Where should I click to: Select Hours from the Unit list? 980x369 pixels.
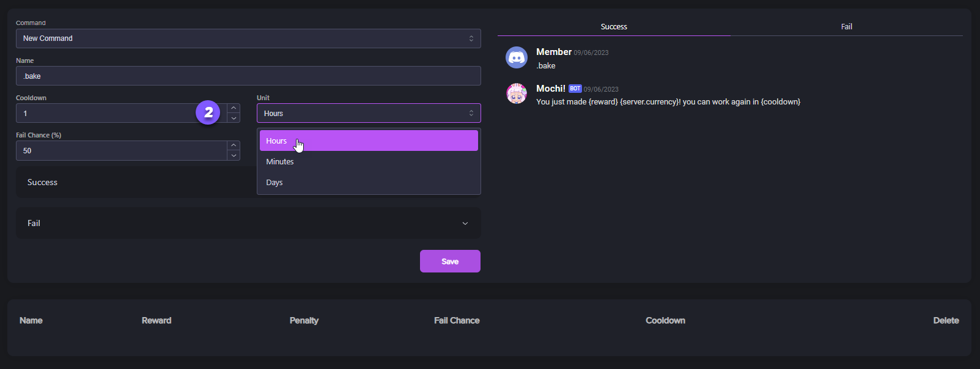[368, 141]
